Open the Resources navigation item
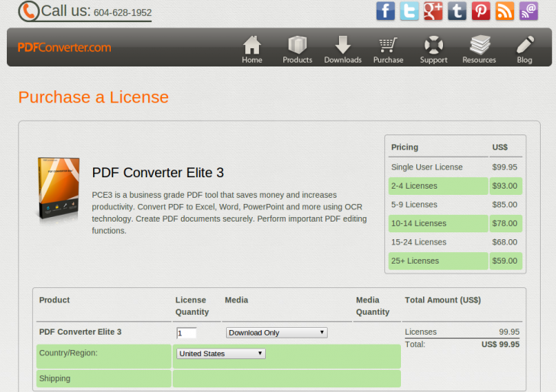This screenshot has height=392, width=556. click(479, 49)
